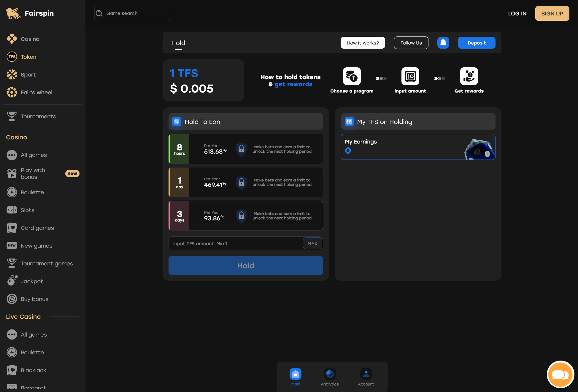
Task: Open the New games badge icon
Action: (12, 246)
